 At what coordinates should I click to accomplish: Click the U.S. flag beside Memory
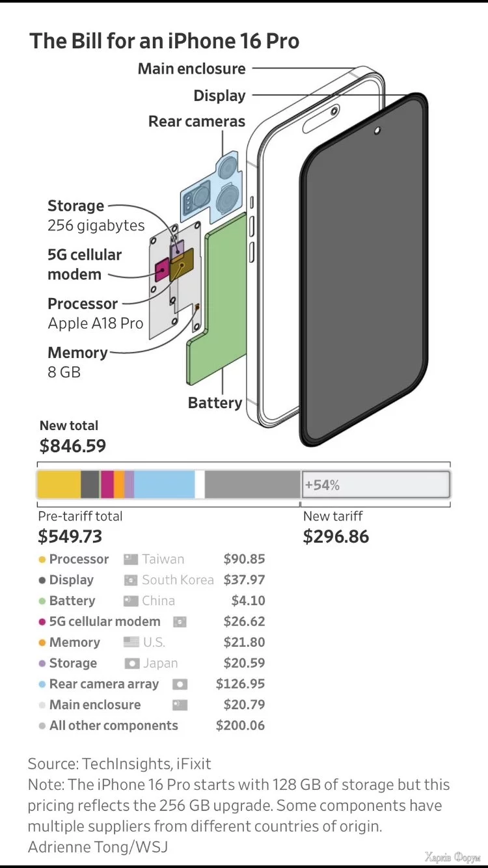pos(131,642)
